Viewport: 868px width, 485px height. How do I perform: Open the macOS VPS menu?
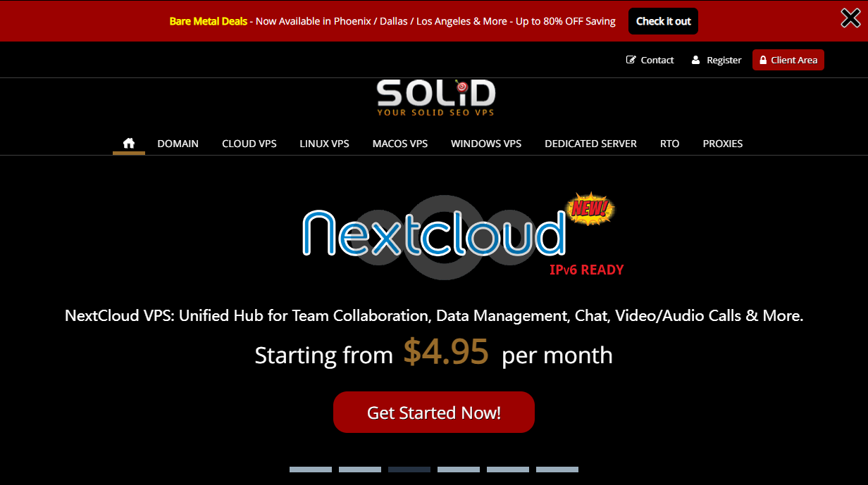point(400,144)
